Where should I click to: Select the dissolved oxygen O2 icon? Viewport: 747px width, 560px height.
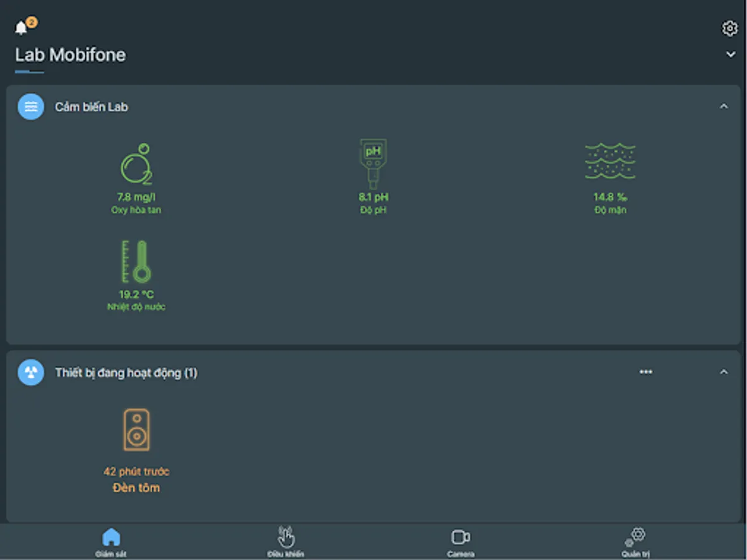click(136, 164)
